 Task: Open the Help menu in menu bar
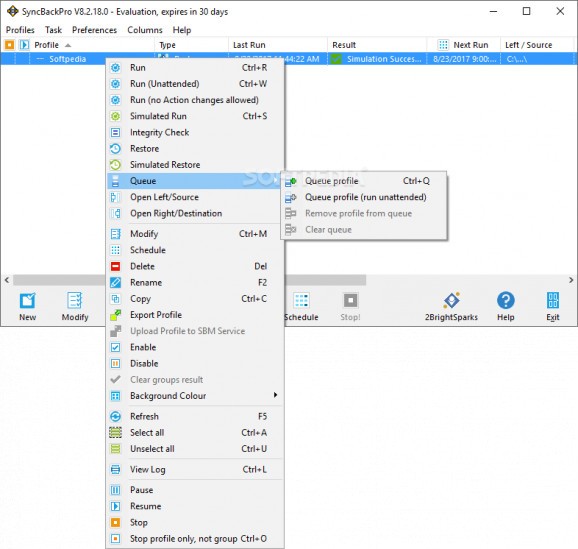coord(182,30)
